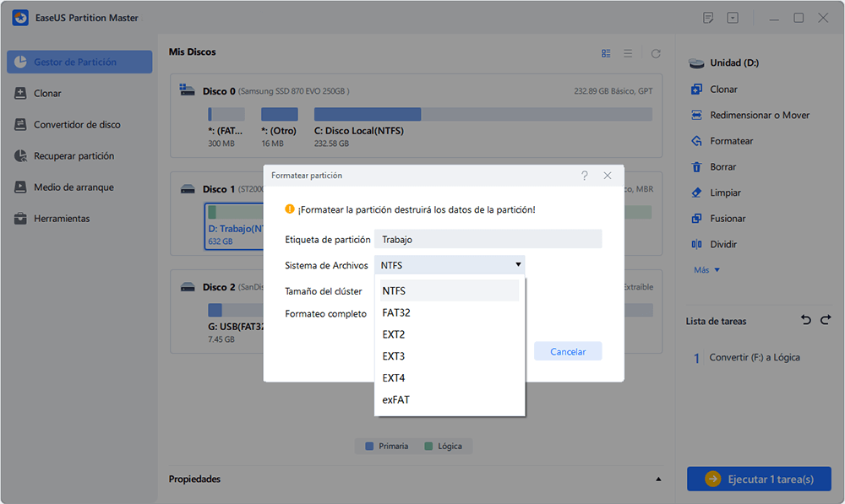Open the feedback note icon in title bar
The height and width of the screenshot is (504, 845).
[x=708, y=18]
